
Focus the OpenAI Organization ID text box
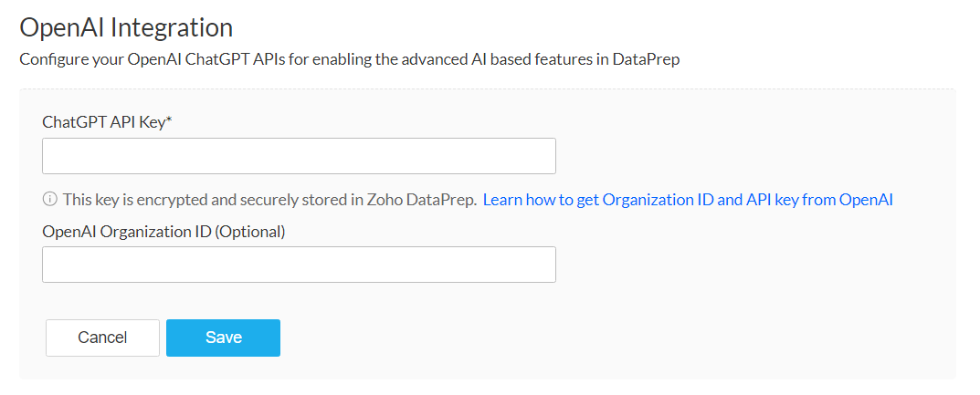tap(299, 265)
